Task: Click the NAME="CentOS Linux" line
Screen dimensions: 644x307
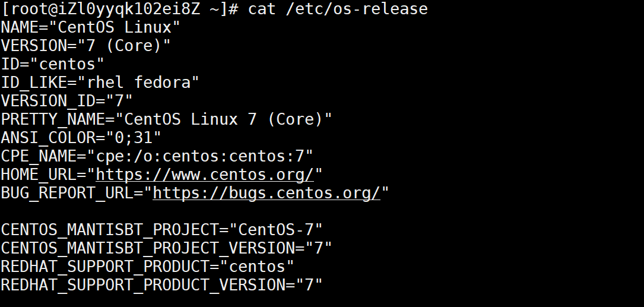Action: (91, 27)
